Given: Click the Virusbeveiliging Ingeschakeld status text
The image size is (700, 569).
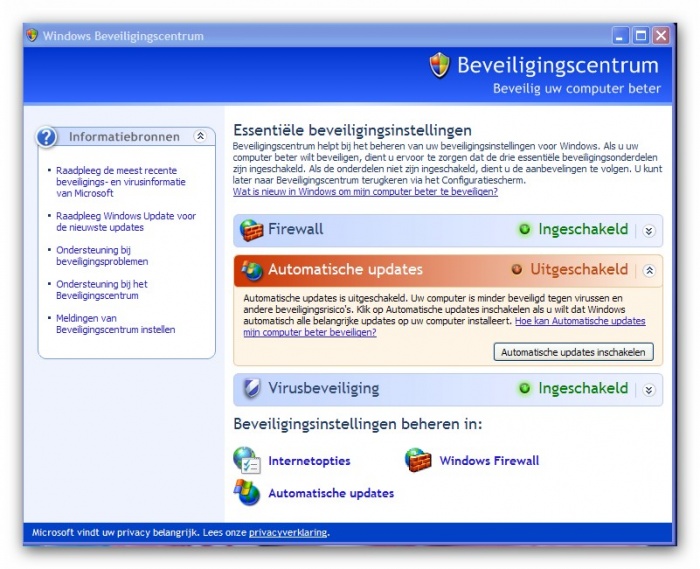Looking at the screenshot, I should click(x=583, y=388).
